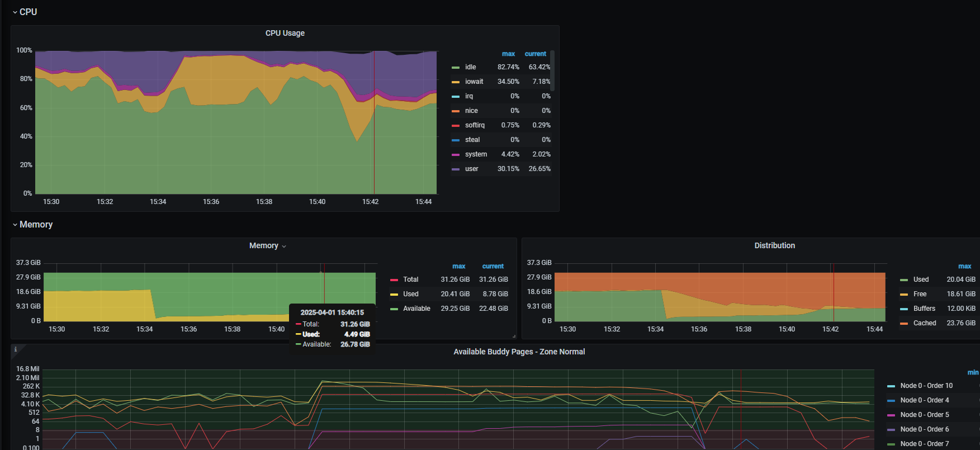
Task: Click the Node 0 - Order 5 color icon
Action: coord(891,415)
